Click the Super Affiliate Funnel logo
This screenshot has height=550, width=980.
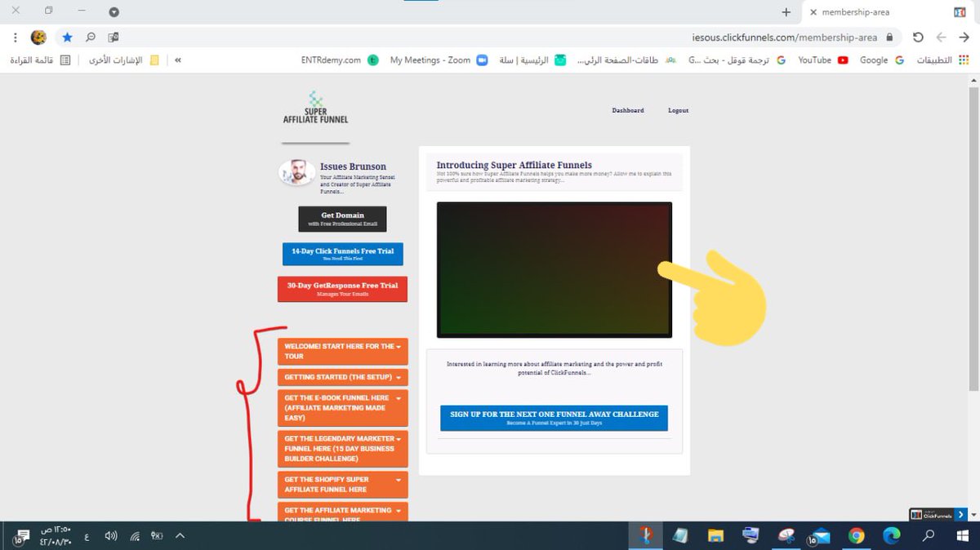click(315, 107)
